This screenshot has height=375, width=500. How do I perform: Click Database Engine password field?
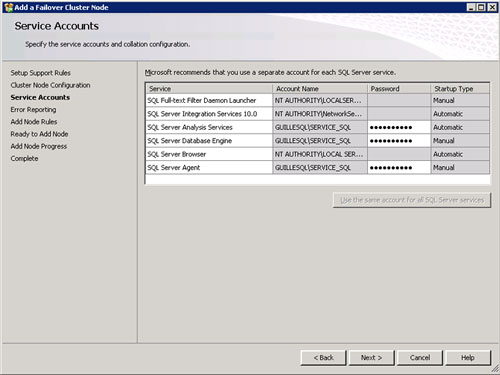(399, 141)
